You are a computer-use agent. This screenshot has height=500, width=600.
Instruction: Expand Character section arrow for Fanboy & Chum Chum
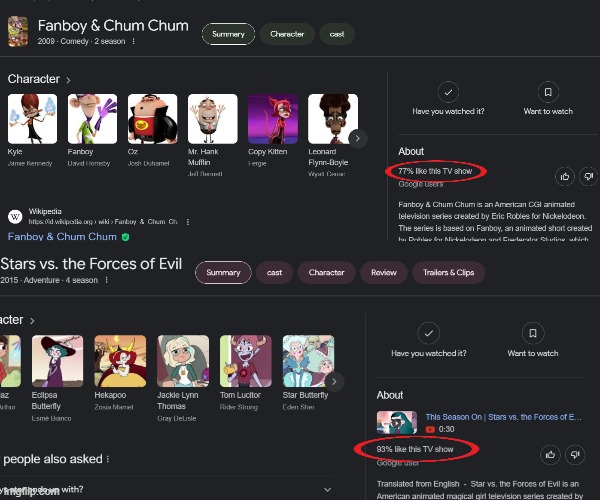click(68, 80)
